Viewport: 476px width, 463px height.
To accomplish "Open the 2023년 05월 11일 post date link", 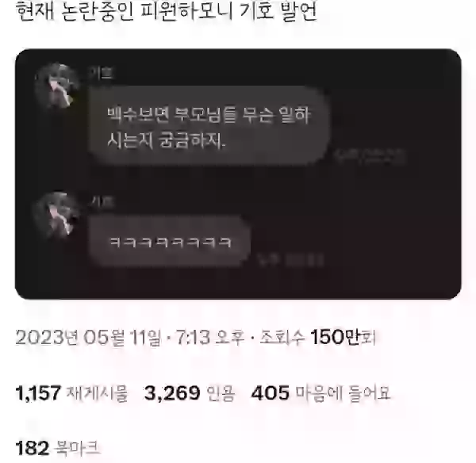I will [x=88, y=338].
